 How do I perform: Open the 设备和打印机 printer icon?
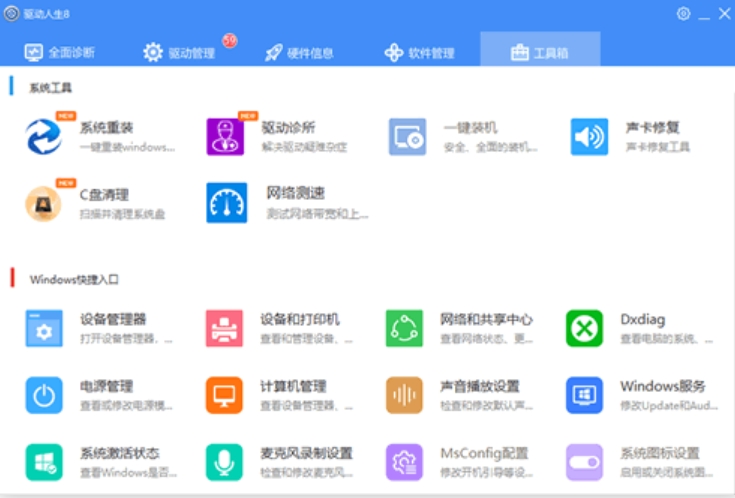coord(224,328)
